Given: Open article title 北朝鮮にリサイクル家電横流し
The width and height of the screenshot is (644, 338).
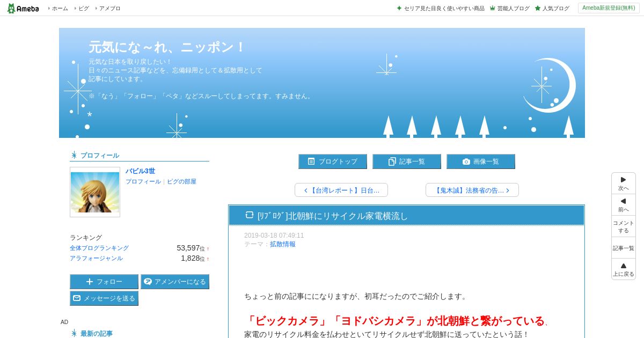Looking at the screenshot, I should (x=333, y=216).
